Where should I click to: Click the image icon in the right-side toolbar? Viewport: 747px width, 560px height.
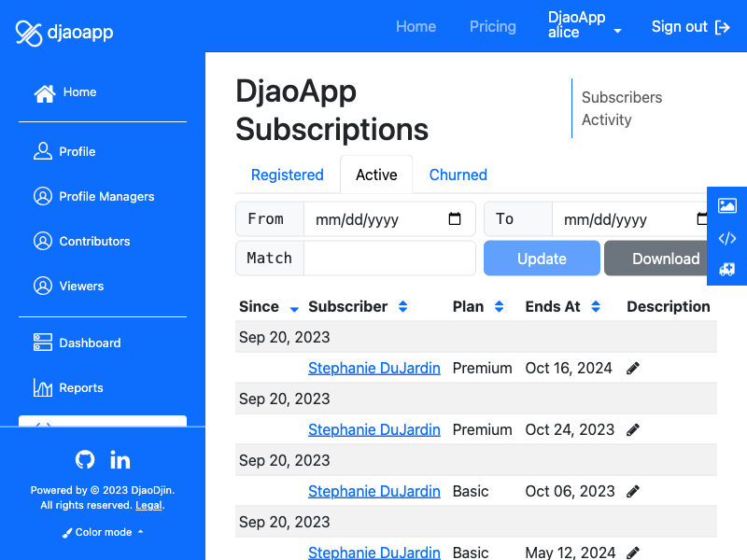[727, 205]
